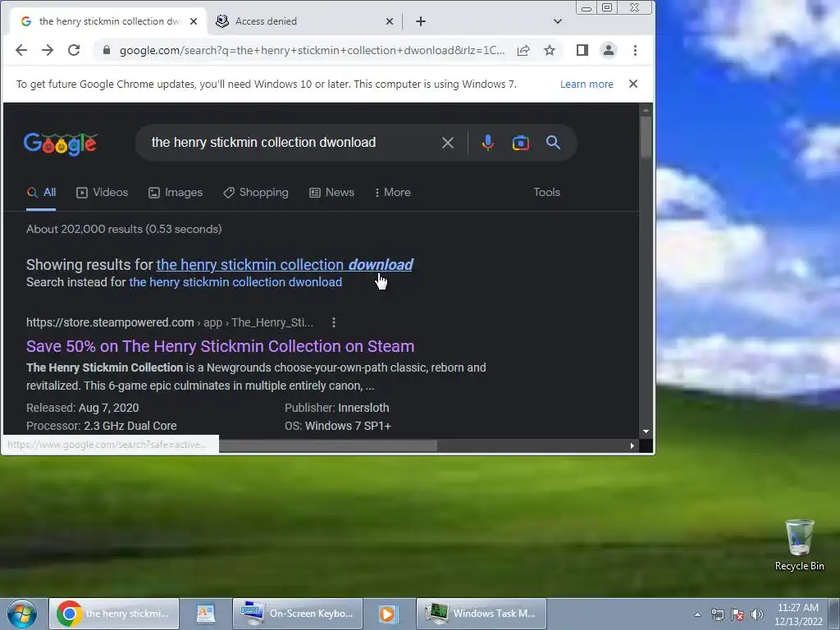This screenshot has height=630, width=840.
Task: Expand the More search categories menu
Action: tap(393, 192)
